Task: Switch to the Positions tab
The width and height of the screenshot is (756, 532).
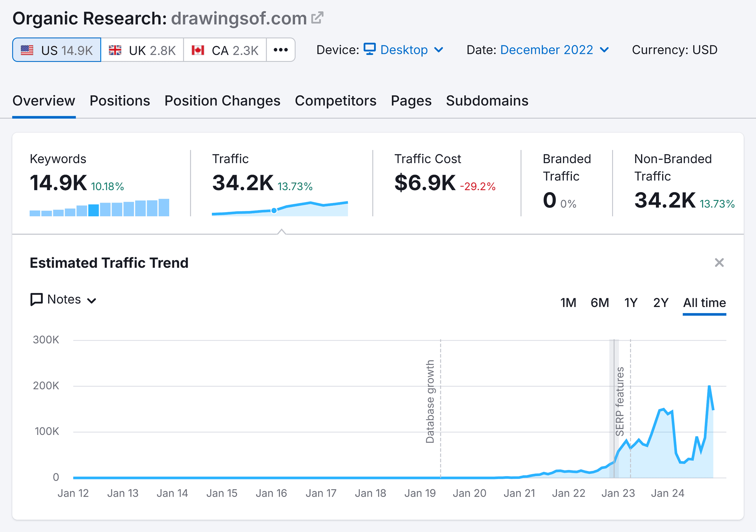Action: [x=120, y=101]
